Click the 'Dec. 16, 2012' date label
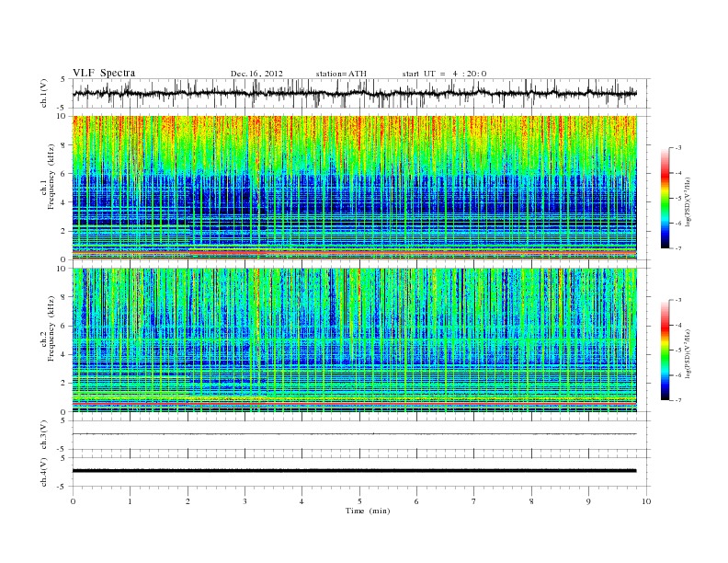Screen dimensions: 728x563 [x=256, y=74]
